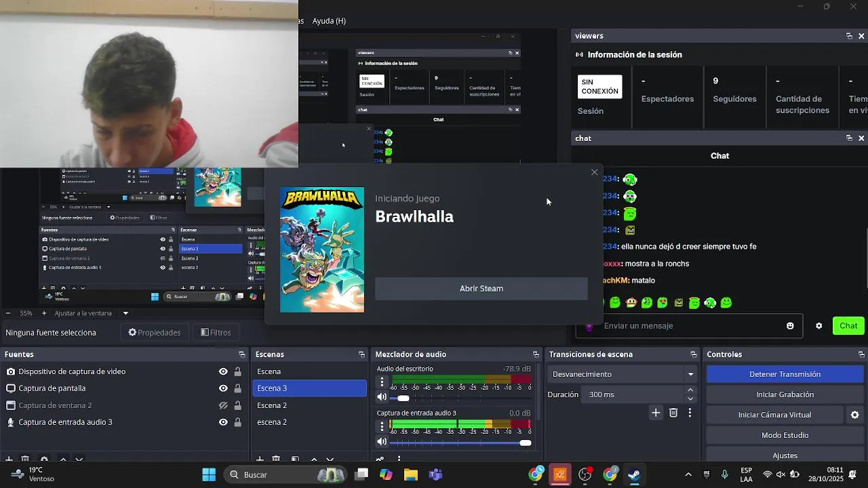
Task: Open options menu for Captura de entrada audio 3
Action: tap(382, 426)
